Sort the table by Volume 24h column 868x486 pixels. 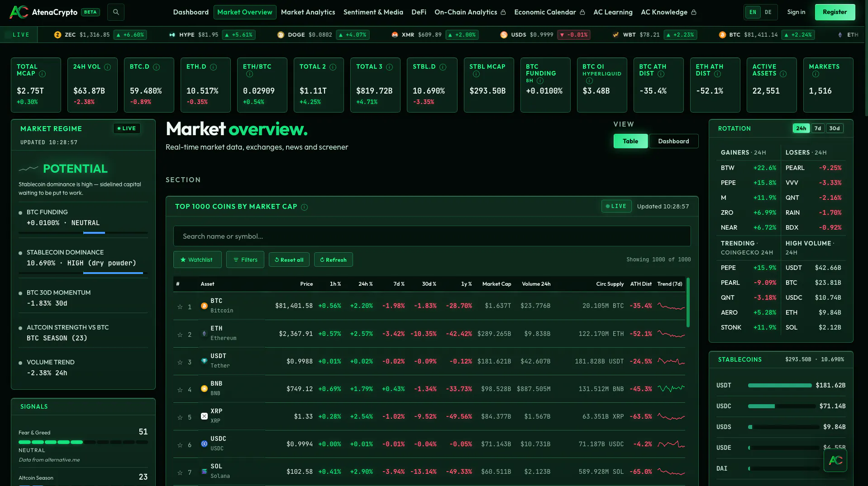click(x=536, y=284)
